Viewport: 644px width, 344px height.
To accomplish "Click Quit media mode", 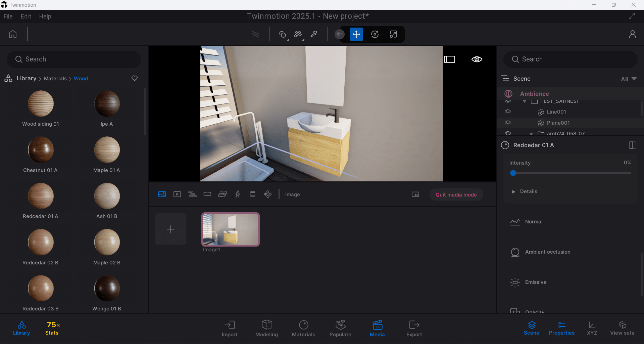I will 456,194.
